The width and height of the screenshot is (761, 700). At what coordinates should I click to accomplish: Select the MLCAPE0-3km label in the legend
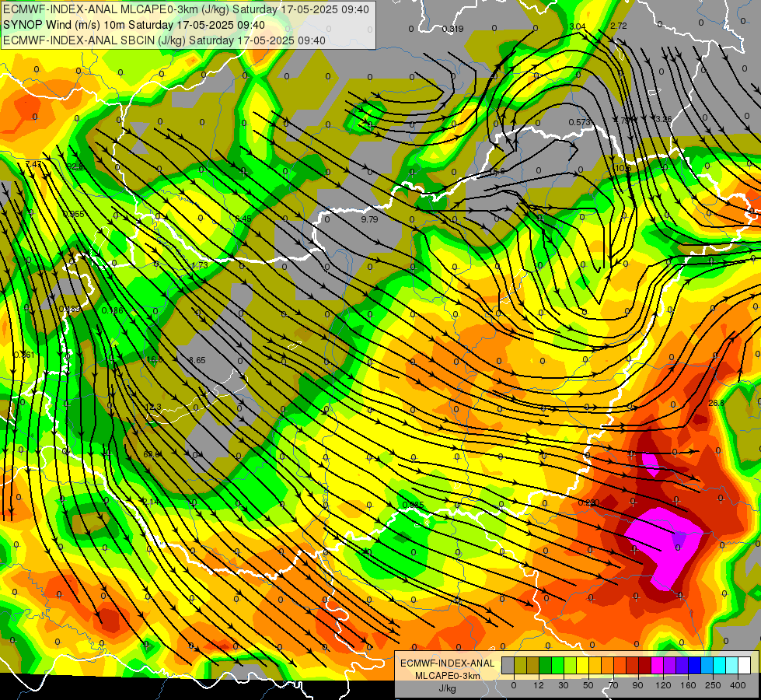[447, 675]
